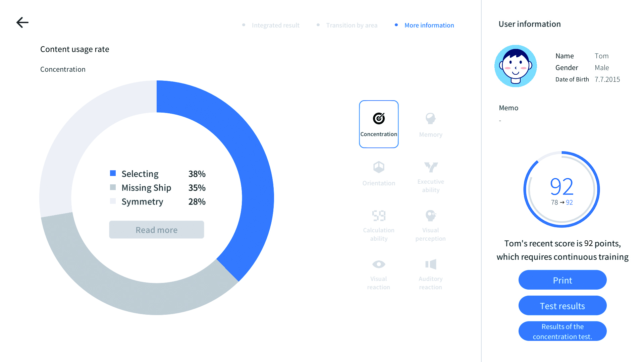
Task: Open the Transition by area tab
Action: [352, 25]
